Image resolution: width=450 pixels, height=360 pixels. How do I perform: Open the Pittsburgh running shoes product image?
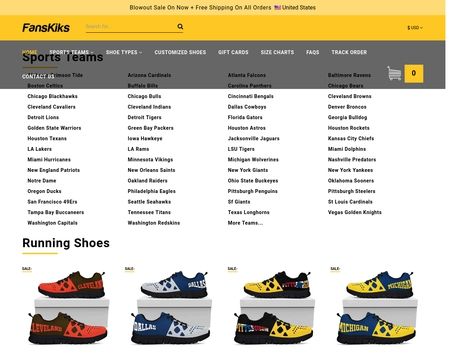[274, 307]
